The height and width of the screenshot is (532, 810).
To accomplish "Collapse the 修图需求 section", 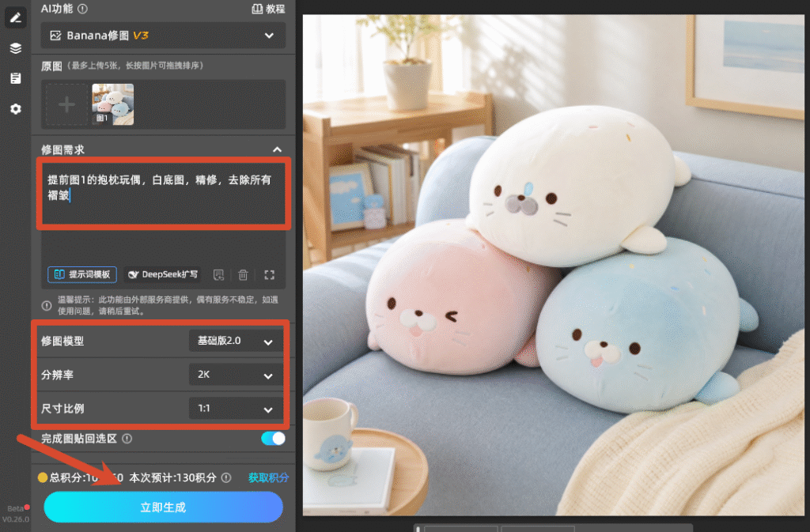I will 278,149.
